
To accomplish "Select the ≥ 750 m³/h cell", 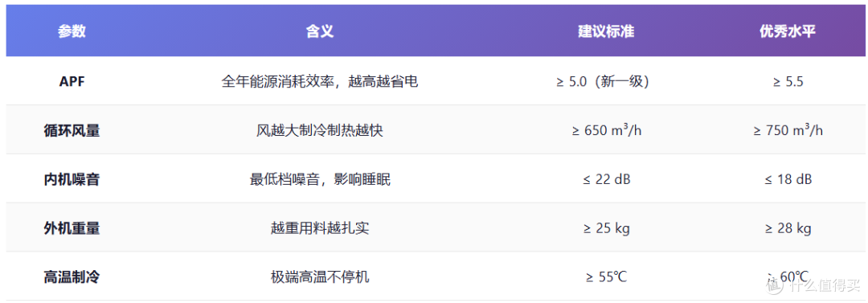I will (x=788, y=130).
